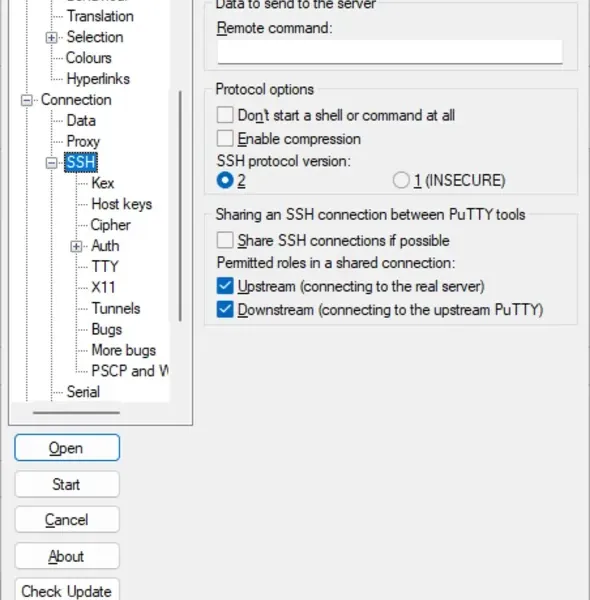Select SSH protocol version 2 radio

tap(225, 180)
